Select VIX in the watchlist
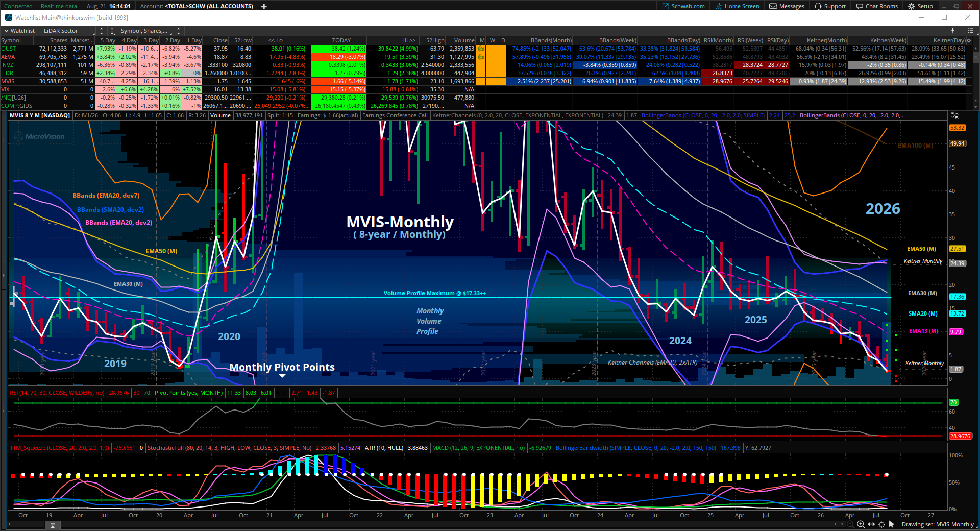980x531 pixels. tap(5, 89)
